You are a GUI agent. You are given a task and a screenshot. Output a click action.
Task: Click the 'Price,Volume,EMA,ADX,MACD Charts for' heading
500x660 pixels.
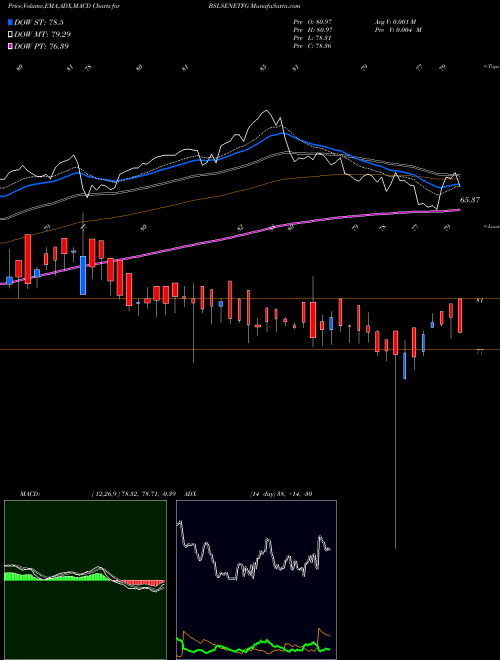tap(64, 7)
